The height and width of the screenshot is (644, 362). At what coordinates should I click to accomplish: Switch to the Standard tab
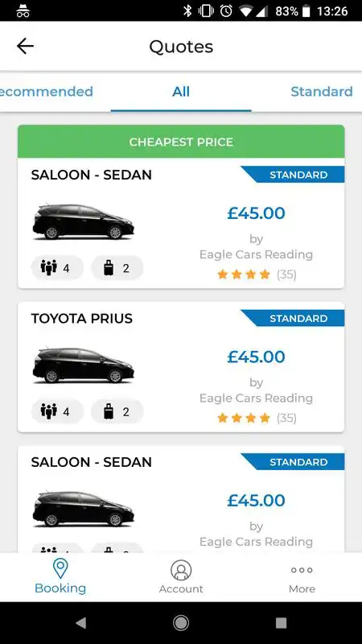click(322, 91)
